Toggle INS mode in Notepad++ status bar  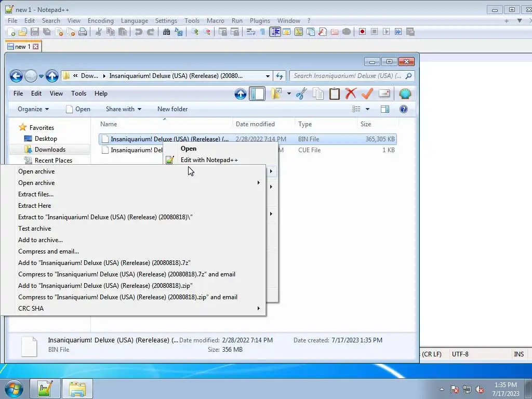pyautogui.click(x=518, y=354)
